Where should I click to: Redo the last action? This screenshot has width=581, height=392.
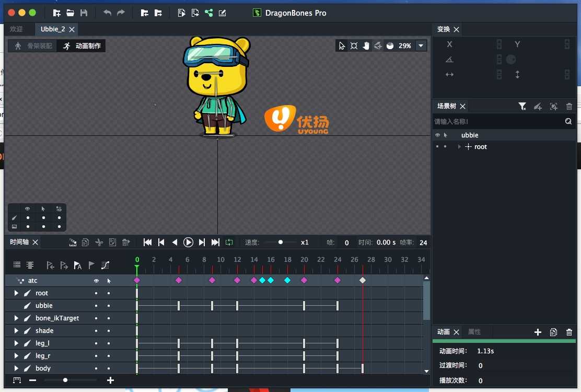(121, 13)
